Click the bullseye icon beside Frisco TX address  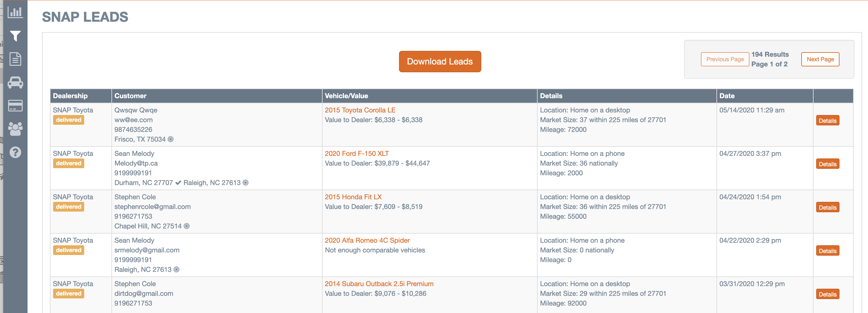click(x=171, y=139)
